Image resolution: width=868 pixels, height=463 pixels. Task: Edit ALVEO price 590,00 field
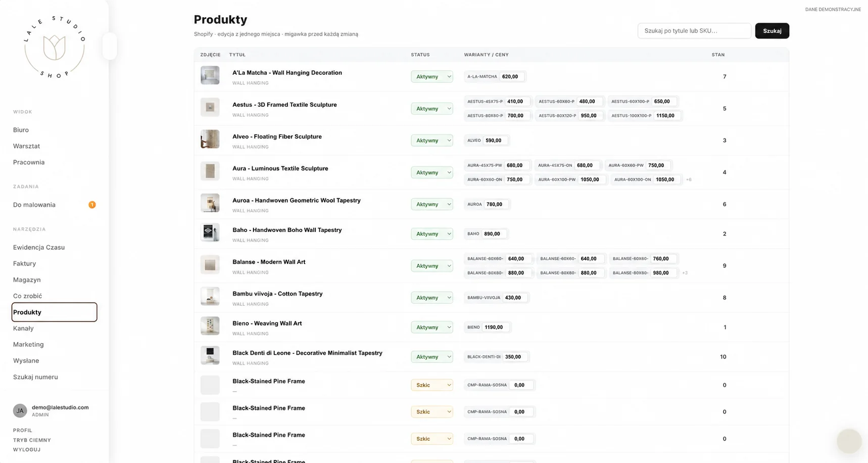(495, 140)
